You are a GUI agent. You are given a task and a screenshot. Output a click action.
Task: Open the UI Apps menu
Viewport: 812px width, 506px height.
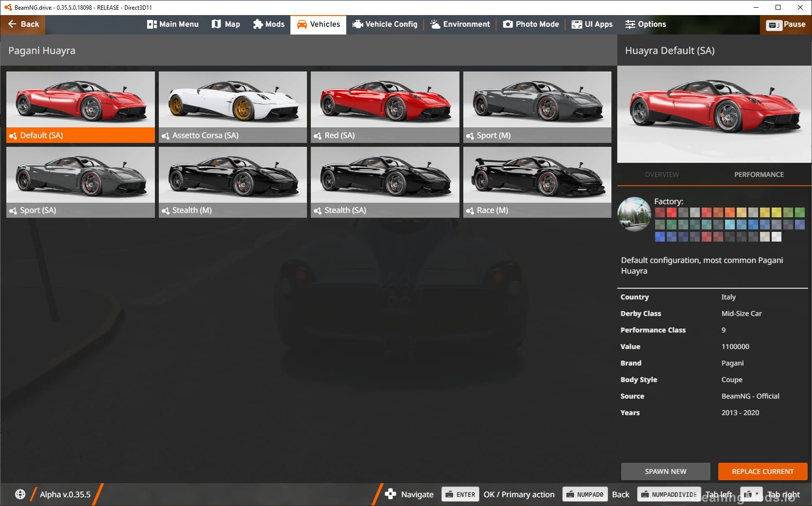click(592, 24)
